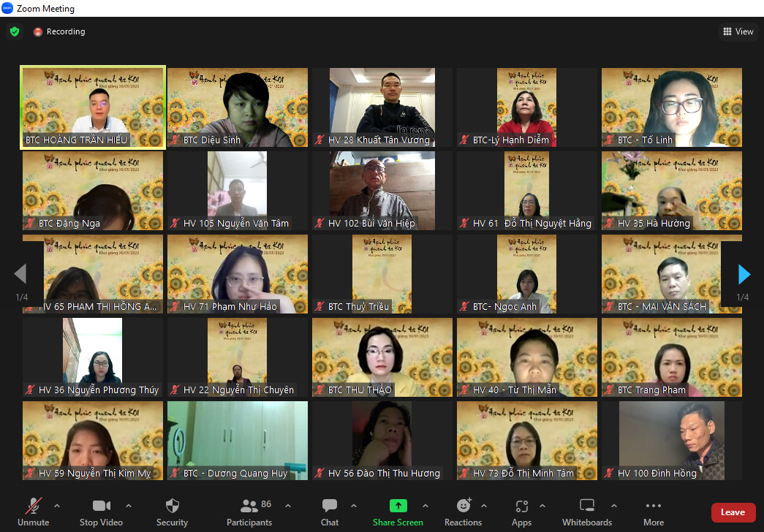
Task: Expand video options arrow beside Stop Video
Action: [129, 506]
